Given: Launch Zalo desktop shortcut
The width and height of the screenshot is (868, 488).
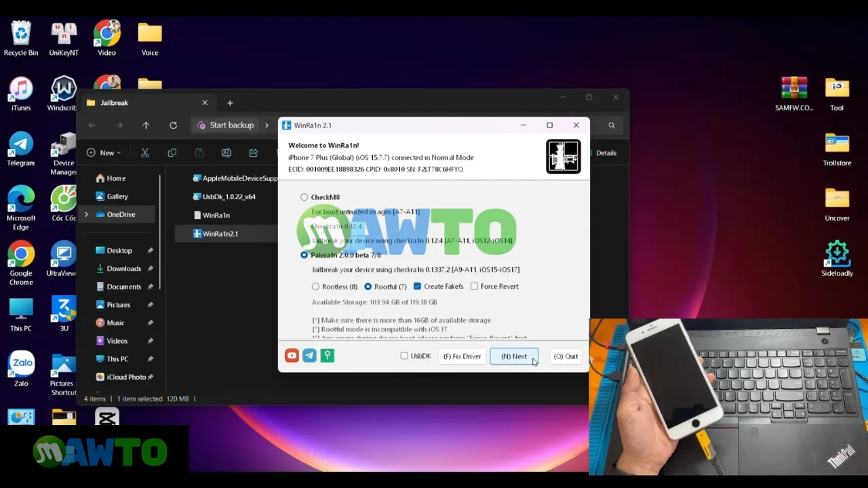Looking at the screenshot, I should 21,369.
